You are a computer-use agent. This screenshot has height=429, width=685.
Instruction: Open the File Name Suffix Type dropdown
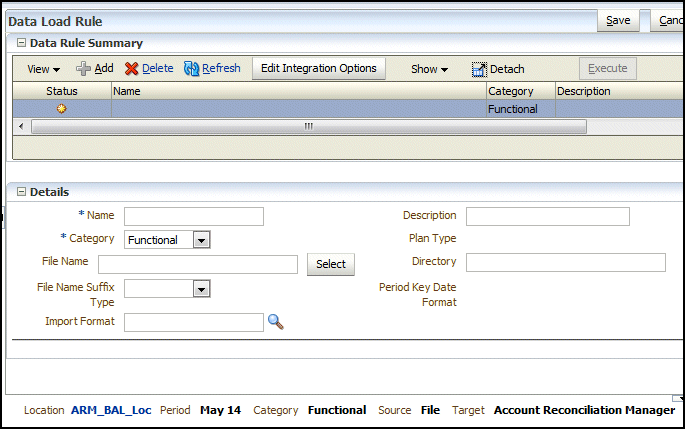pos(201,289)
